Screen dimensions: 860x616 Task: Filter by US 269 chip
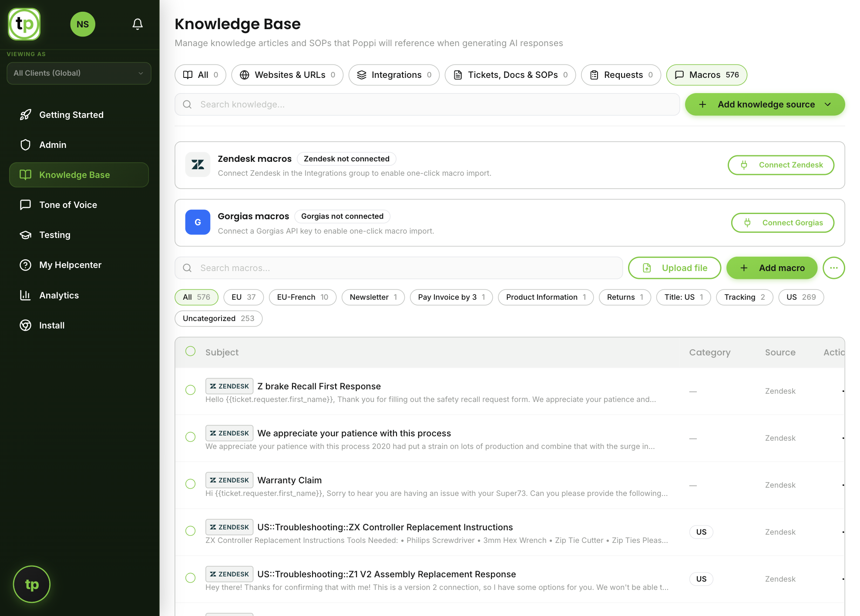point(801,297)
